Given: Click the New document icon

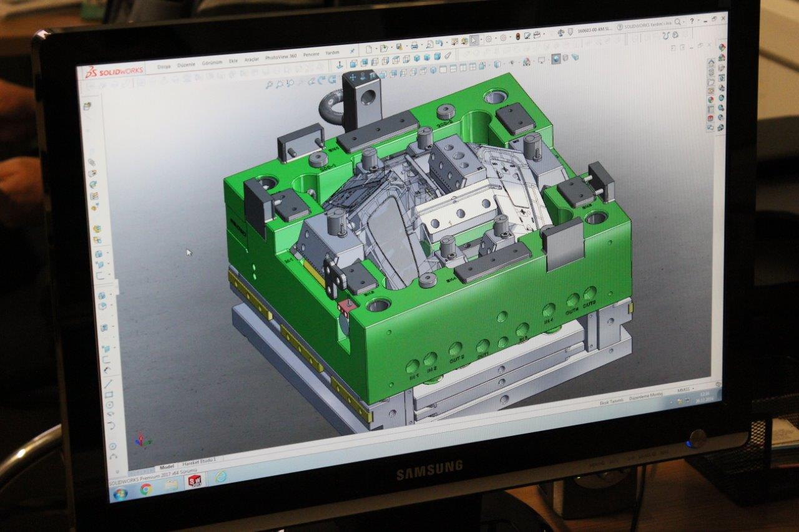Looking at the screenshot, I should click(x=369, y=49).
